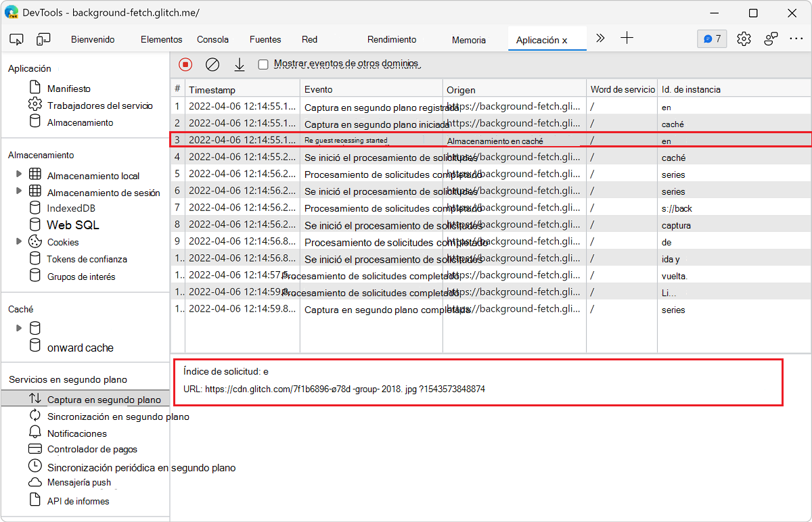Expand Almacenamiento de sesión tree node
The width and height of the screenshot is (812, 522).
pos(19,191)
